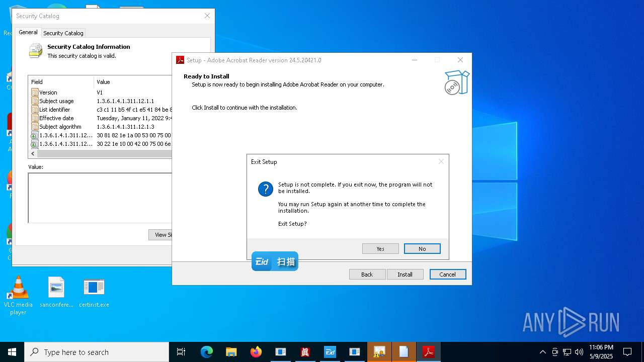
Task: Click the certificate warning taskbar icon
Action: [379, 352]
